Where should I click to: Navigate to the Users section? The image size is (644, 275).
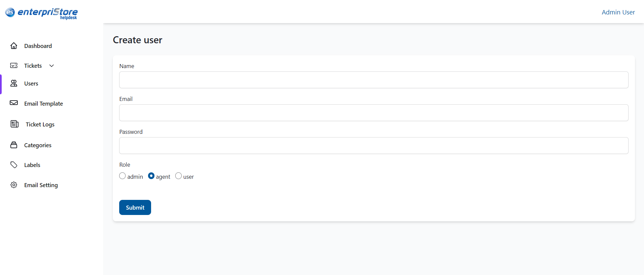pyautogui.click(x=31, y=83)
